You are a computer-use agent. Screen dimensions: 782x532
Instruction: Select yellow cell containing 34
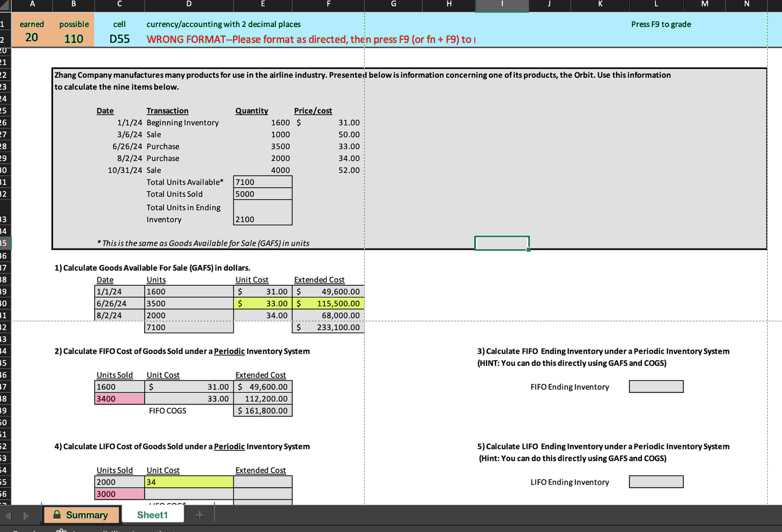click(x=189, y=482)
